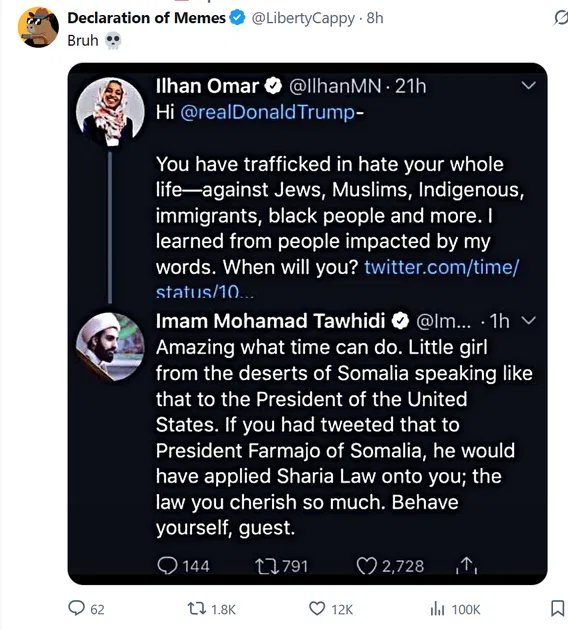Viewport: 568px width, 630px height.
Task: Click the blue verified badge beside Declaration of Memes
Action: [237, 18]
